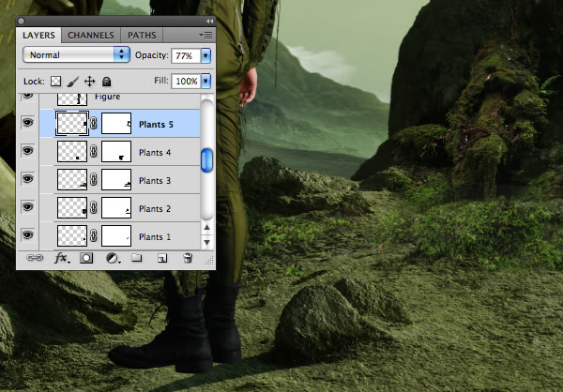Select the Plants 4 layer thumbnail

point(72,152)
